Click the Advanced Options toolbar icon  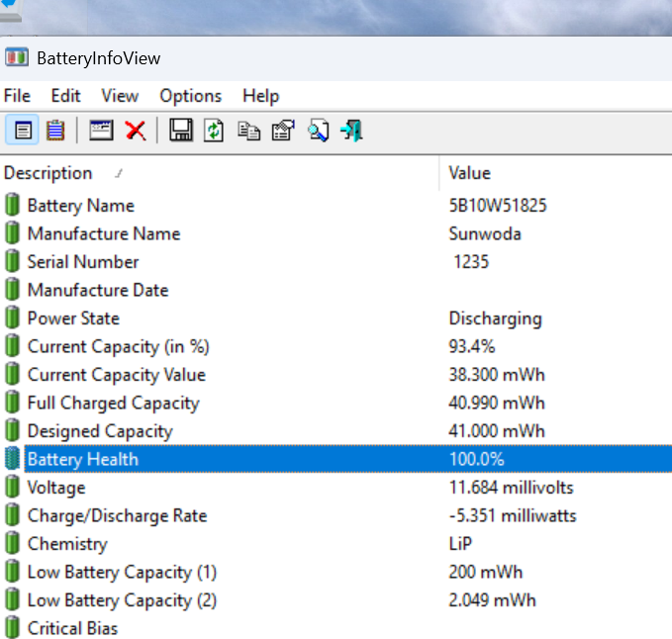click(x=283, y=131)
